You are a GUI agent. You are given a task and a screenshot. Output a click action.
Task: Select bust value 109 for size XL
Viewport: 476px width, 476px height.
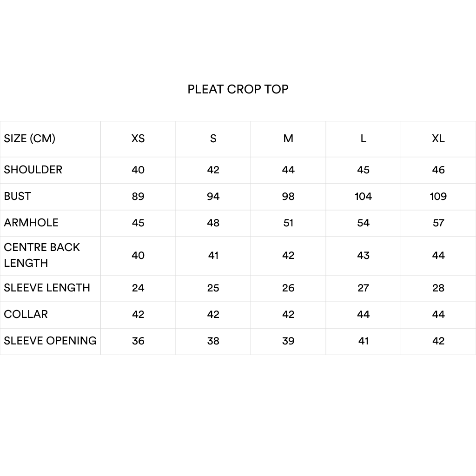tap(438, 196)
